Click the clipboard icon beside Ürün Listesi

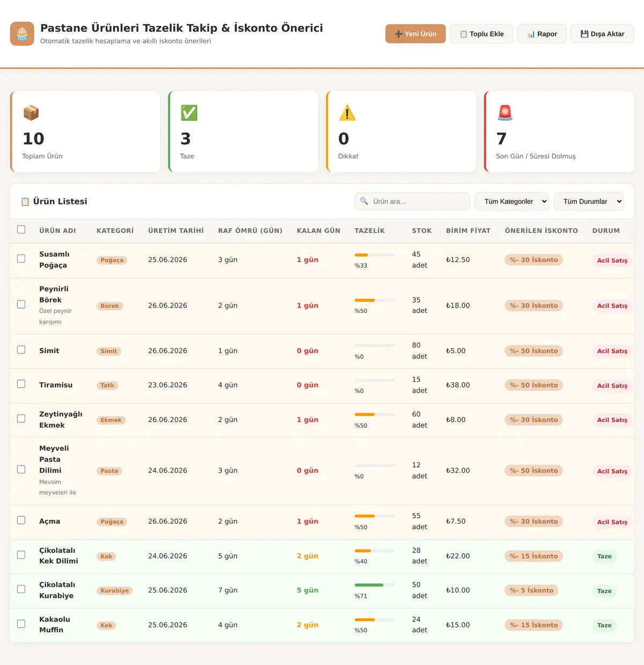point(25,202)
